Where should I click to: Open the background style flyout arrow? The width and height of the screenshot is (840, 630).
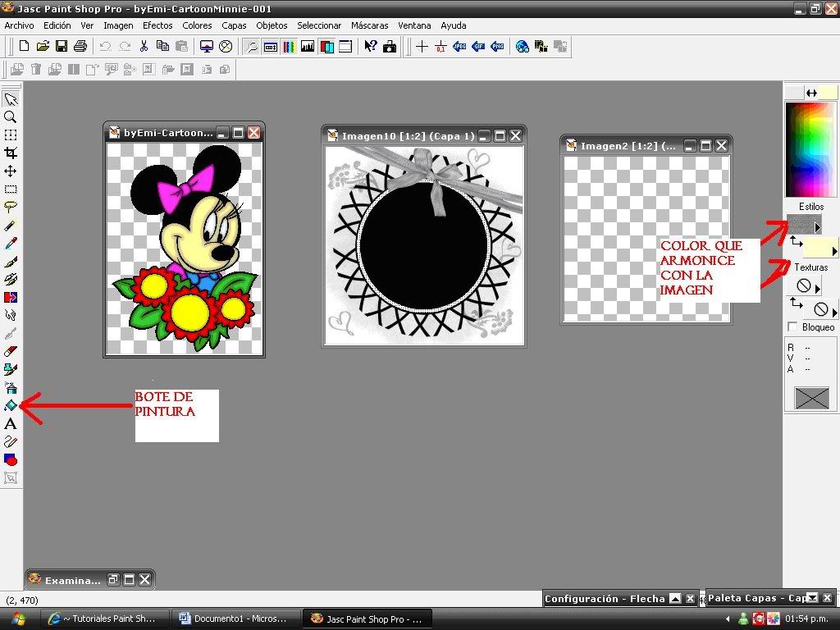tap(834, 250)
